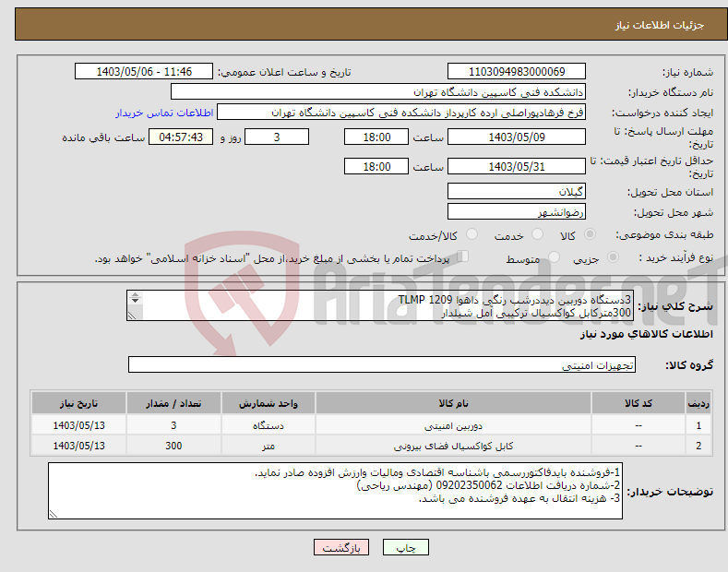Click the announcement date field 1403/05/06

pos(144,72)
